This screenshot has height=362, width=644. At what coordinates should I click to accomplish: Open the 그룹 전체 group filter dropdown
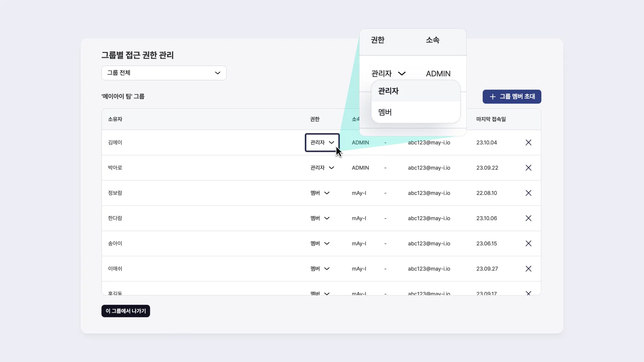coord(164,73)
